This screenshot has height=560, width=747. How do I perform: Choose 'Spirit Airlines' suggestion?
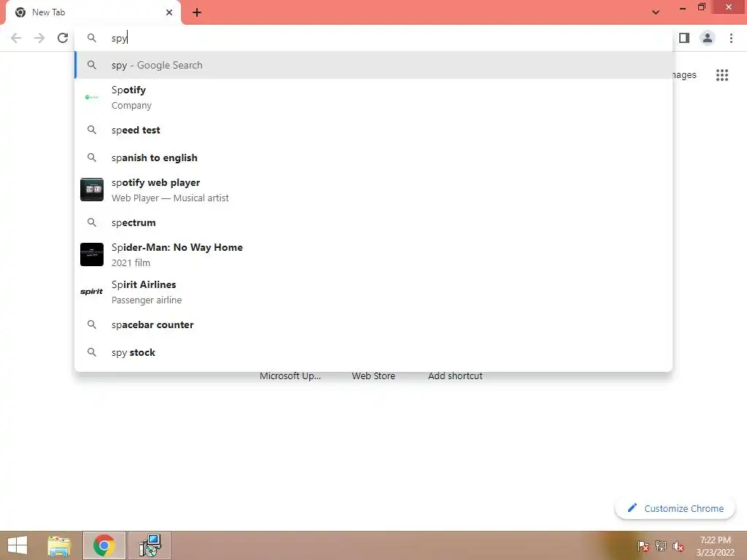373,292
